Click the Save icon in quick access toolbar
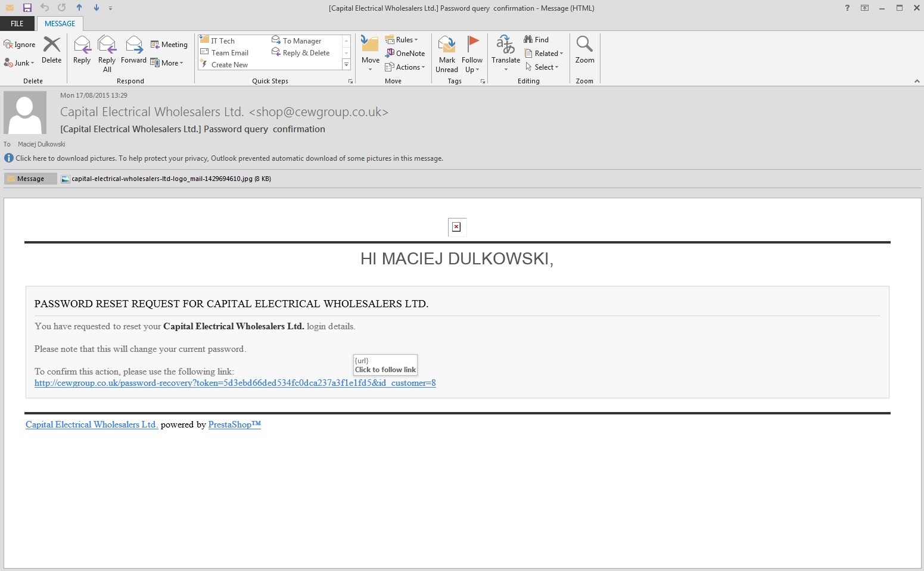Screen dimensions: 924x571 click(x=27, y=8)
